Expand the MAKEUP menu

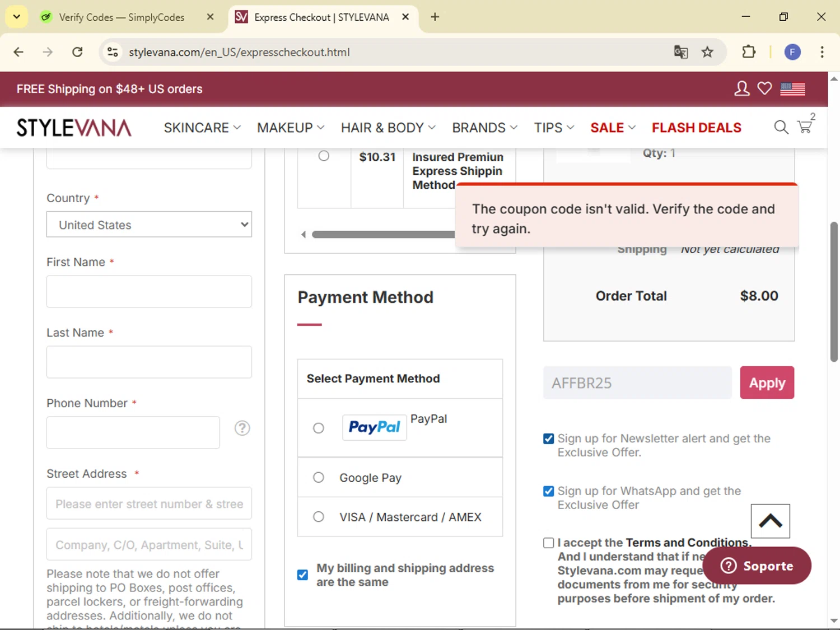291,128
